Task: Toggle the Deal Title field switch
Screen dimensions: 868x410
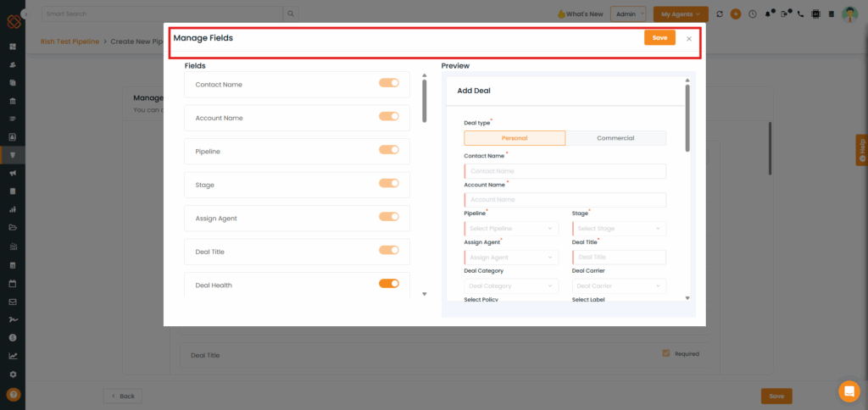Action: [388, 250]
